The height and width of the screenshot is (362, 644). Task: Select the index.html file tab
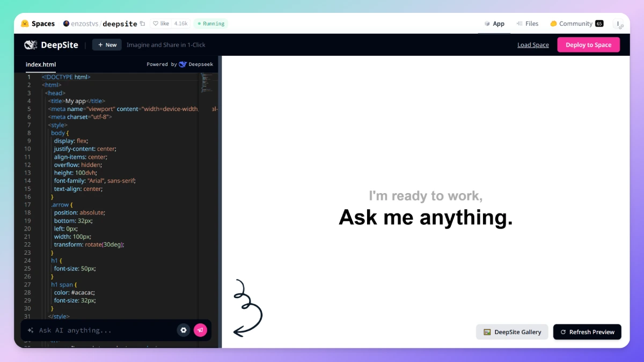[41, 64]
